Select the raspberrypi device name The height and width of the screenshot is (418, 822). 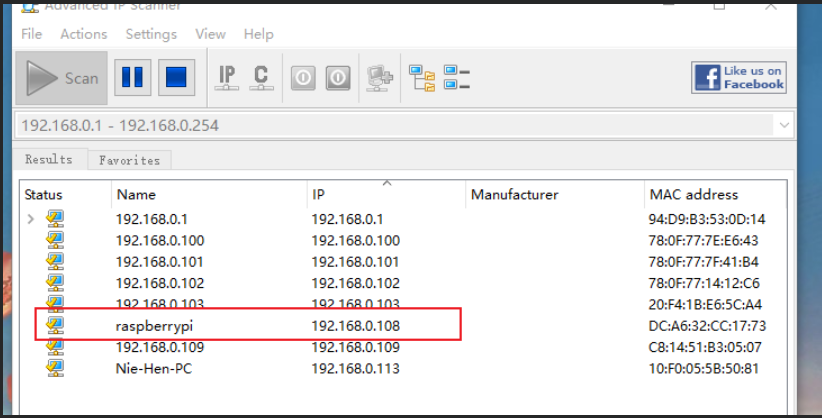[x=154, y=326]
